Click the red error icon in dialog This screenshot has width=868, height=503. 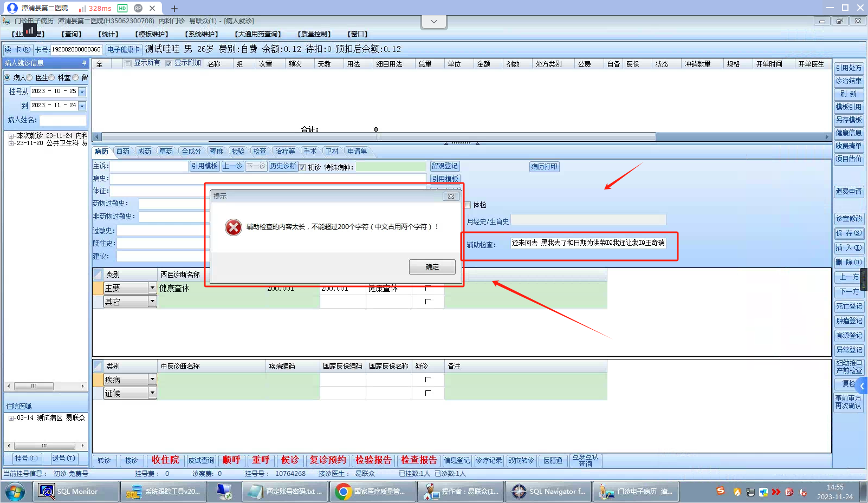click(234, 227)
